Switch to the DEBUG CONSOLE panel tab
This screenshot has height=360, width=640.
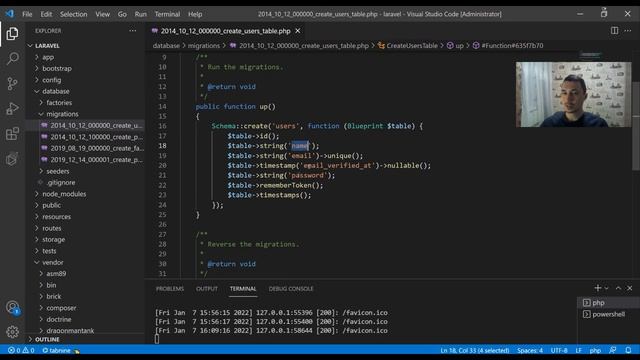pos(291,289)
